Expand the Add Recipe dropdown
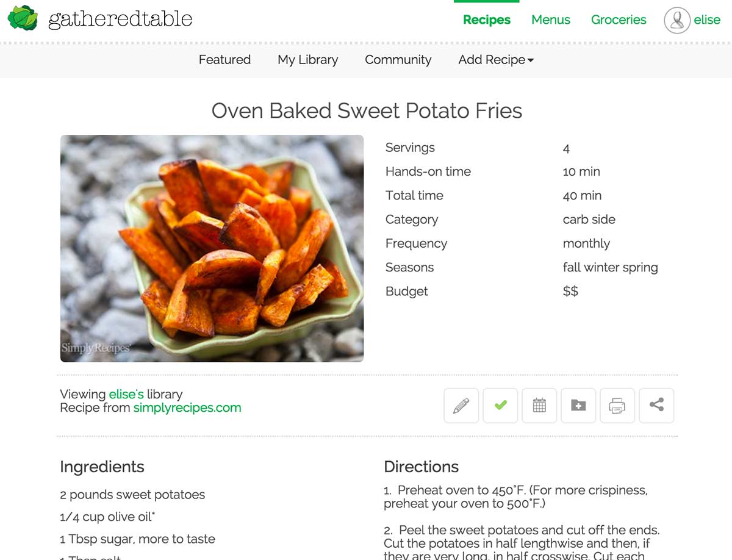Image resolution: width=732 pixels, height=560 pixels. (x=496, y=60)
